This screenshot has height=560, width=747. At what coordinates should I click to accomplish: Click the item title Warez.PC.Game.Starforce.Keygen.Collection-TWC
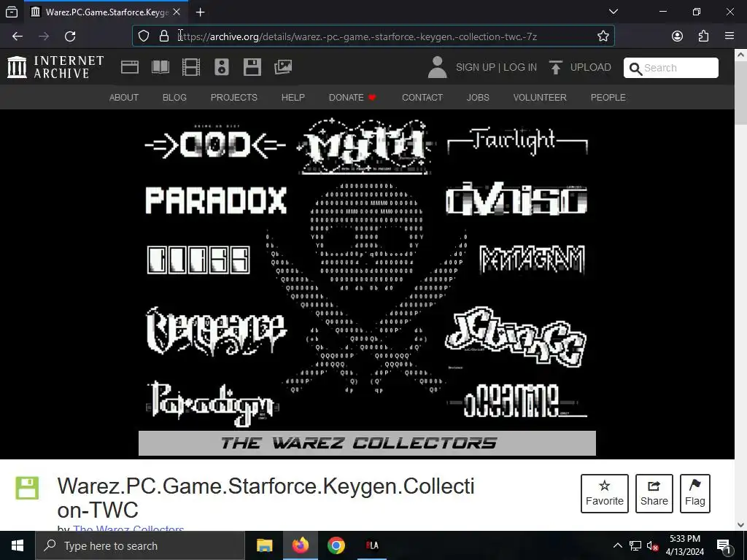(x=266, y=498)
